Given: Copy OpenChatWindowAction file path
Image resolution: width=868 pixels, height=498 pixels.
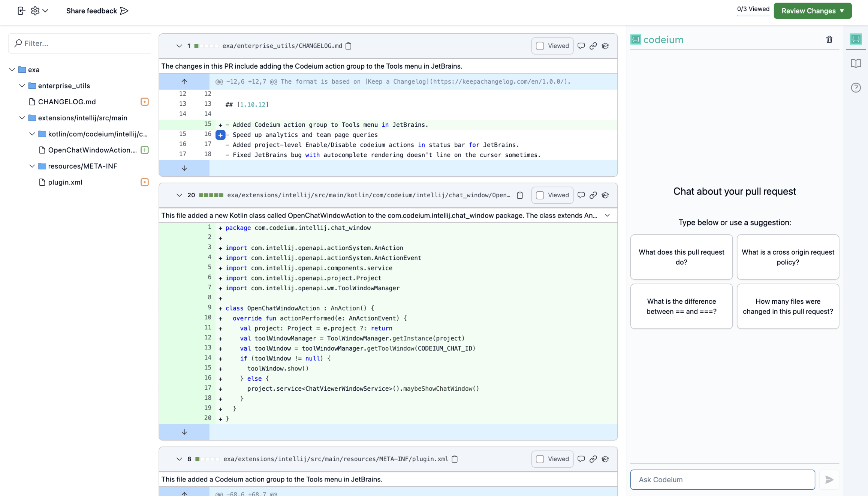Looking at the screenshot, I should (520, 195).
